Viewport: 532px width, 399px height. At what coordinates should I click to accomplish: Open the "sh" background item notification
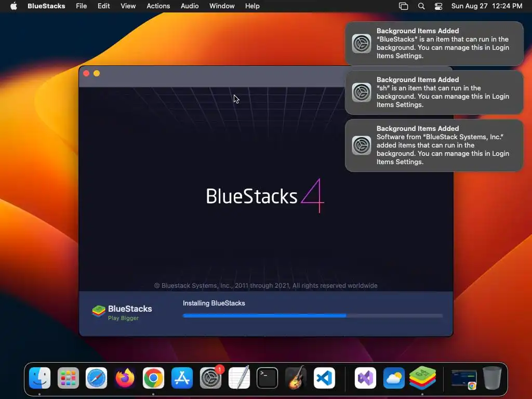click(434, 92)
